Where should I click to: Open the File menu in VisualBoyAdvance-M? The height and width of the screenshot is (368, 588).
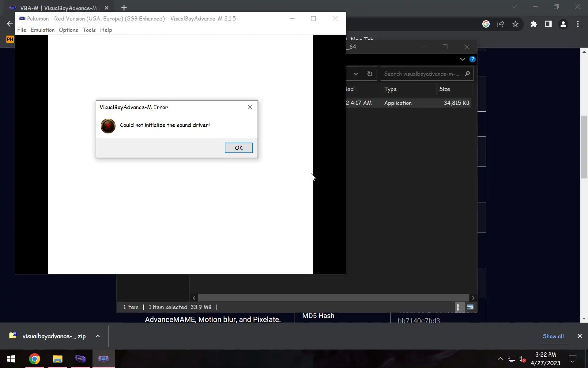click(x=21, y=30)
